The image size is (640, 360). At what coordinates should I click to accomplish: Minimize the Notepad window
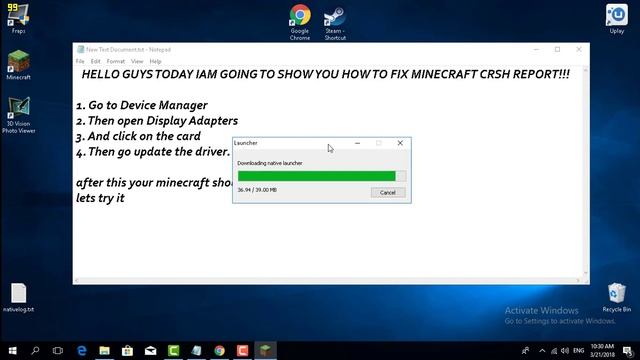(536, 49)
